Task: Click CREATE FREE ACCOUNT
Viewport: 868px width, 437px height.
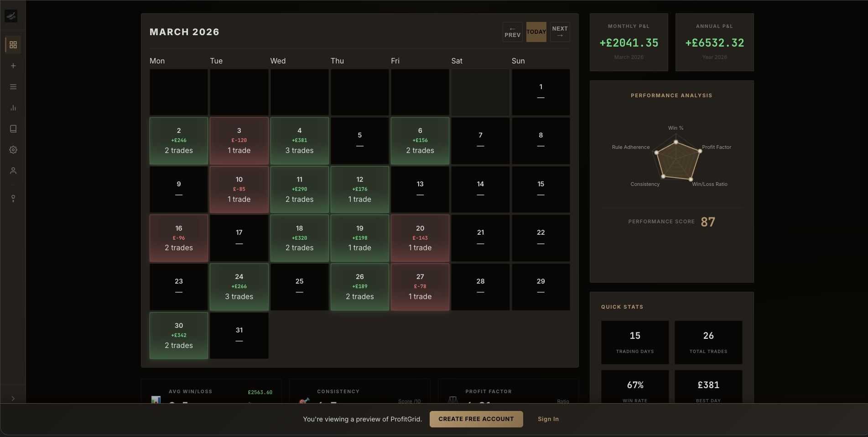Action: coord(476,419)
